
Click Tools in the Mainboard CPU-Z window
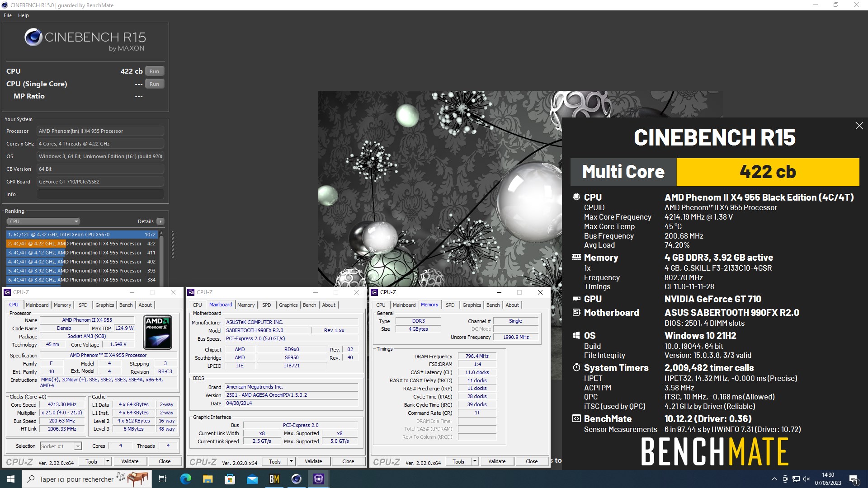pyautogui.click(x=275, y=461)
